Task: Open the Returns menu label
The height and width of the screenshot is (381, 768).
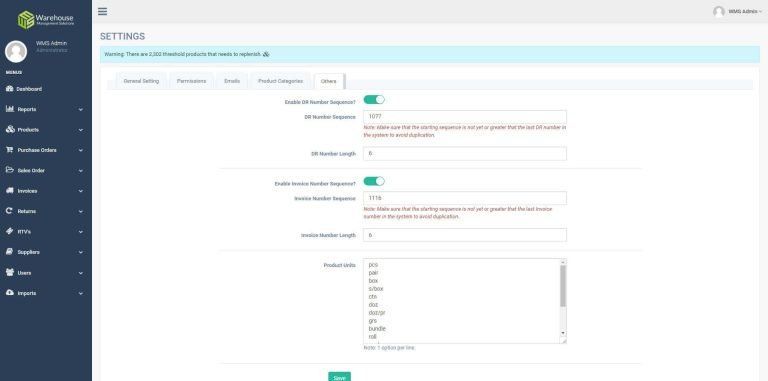Action: click(x=26, y=212)
